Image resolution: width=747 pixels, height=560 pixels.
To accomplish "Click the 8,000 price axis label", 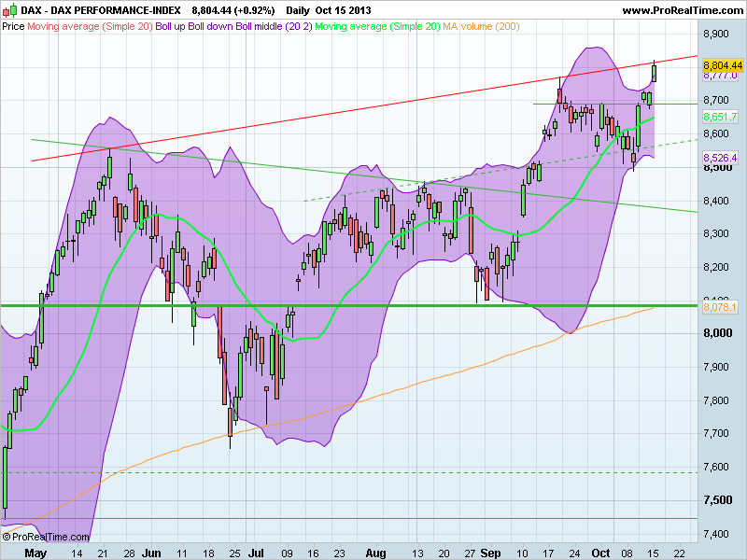I will click(717, 333).
